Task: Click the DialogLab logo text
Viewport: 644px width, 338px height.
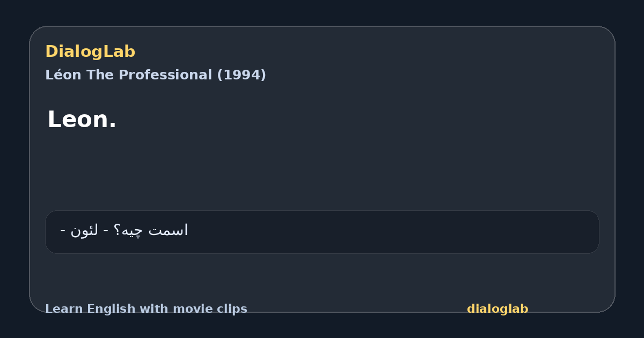Action: 90,52
